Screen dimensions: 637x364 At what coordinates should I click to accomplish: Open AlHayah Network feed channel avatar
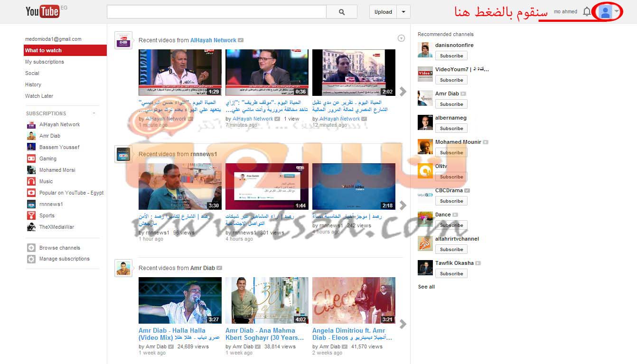click(x=123, y=40)
